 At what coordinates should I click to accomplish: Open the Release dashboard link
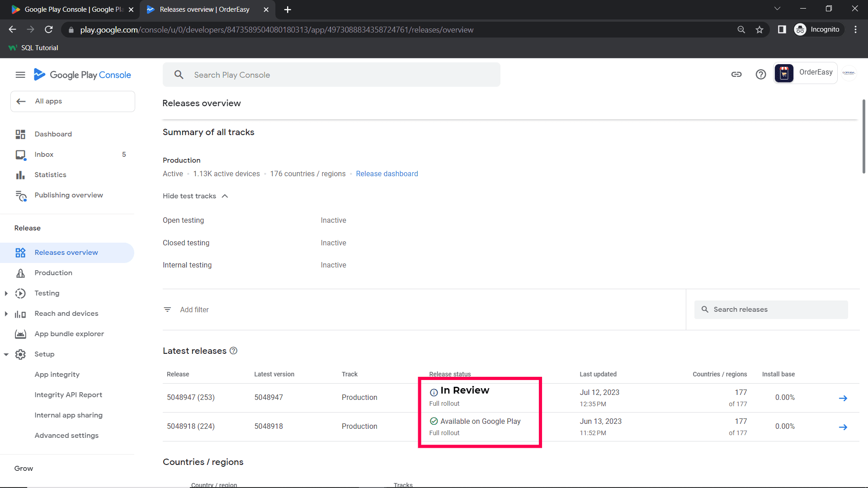[x=387, y=174]
